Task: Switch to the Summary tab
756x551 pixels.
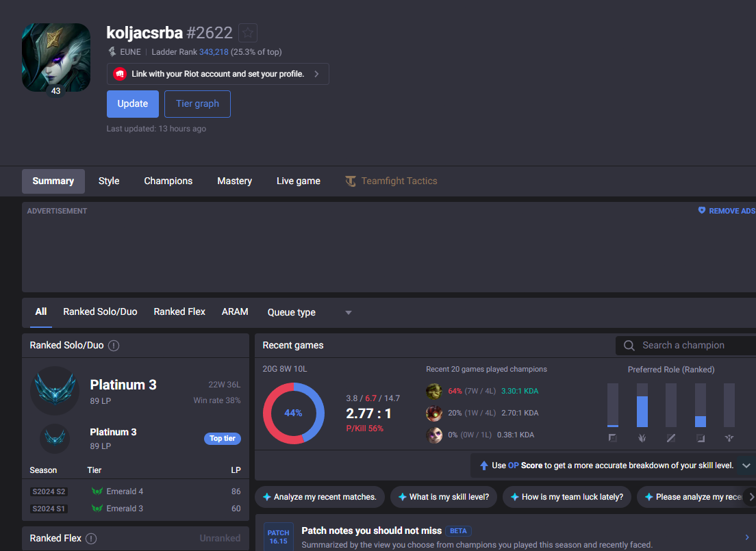Action: (53, 181)
